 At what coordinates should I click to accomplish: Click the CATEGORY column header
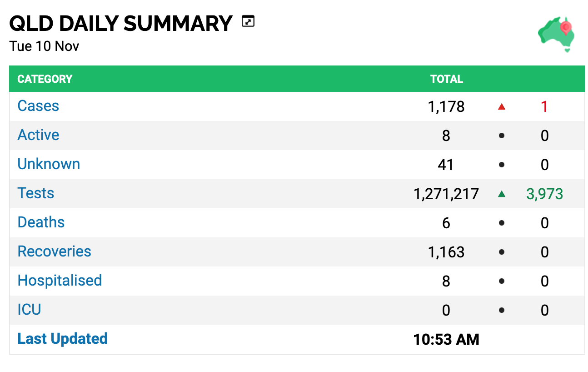[45, 79]
